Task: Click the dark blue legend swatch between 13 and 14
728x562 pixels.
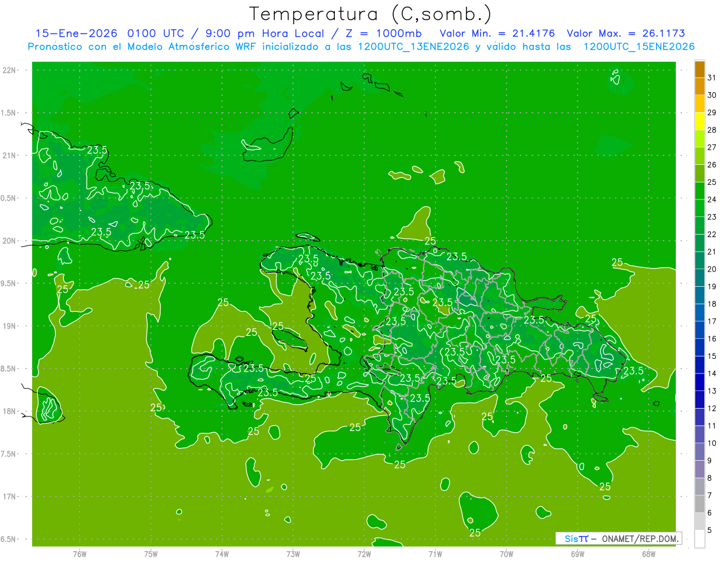Action: (x=699, y=382)
